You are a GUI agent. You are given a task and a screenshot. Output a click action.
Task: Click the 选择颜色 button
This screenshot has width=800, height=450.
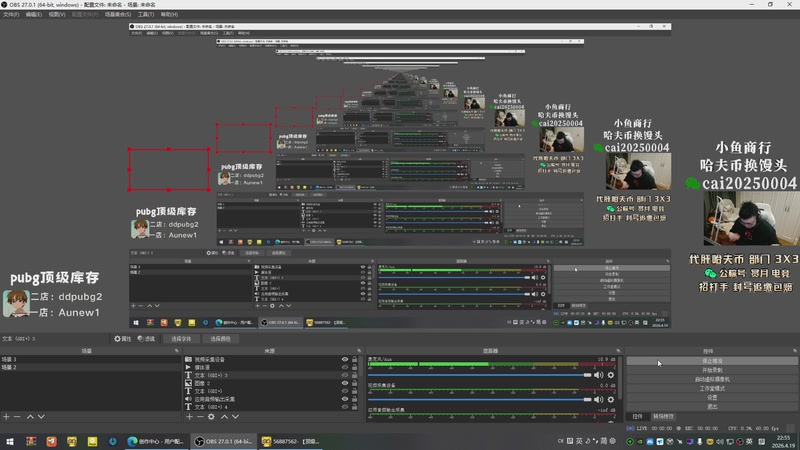pos(220,339)
